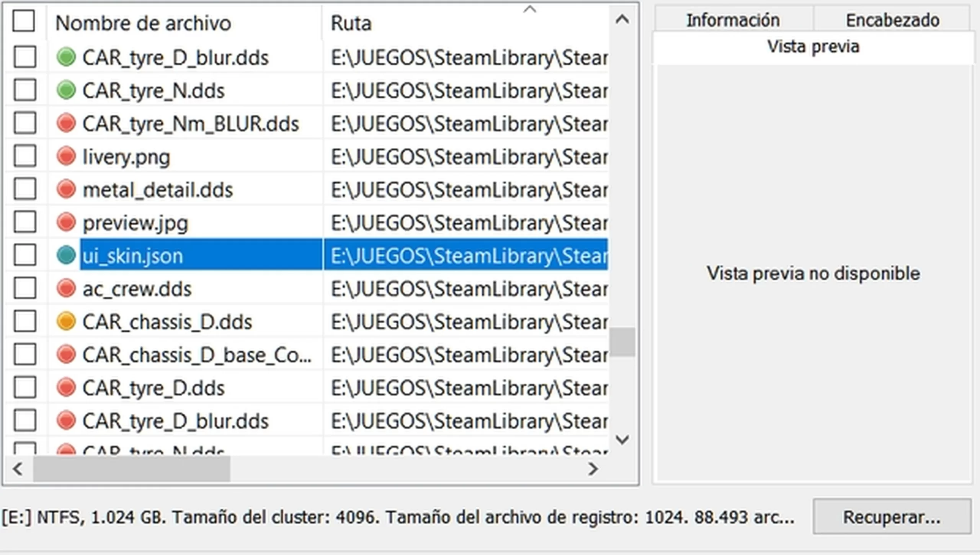980x555 pixels.
Task: Click the red status dot beside CAR_tyre_Nm_BLUR.dds
Action: (x=66, y=123)
